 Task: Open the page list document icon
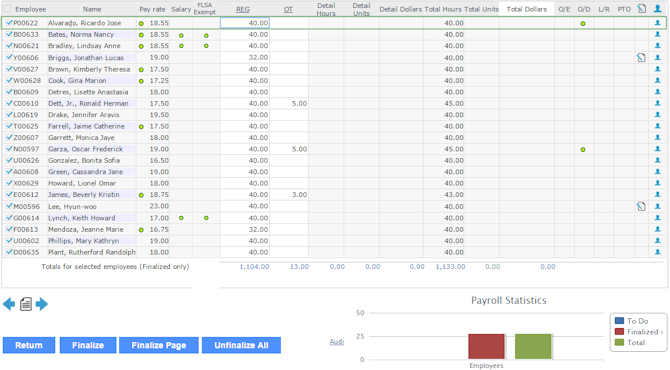point(26,304)
